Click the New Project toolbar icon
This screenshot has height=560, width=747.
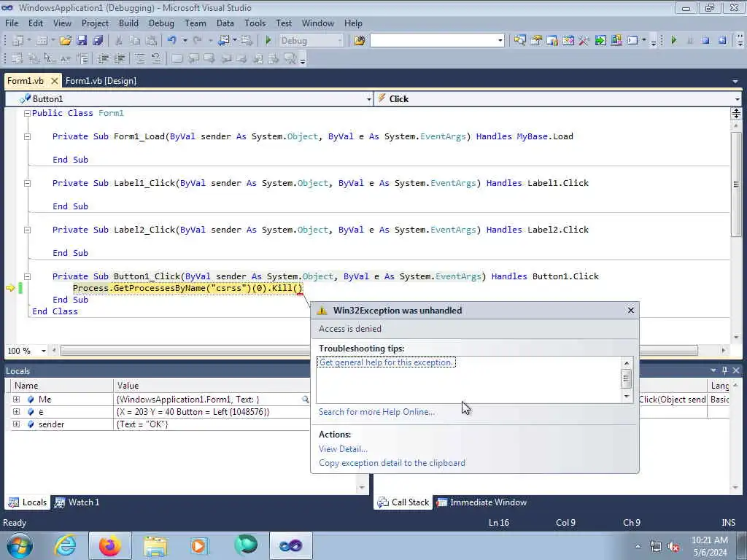tap(18, 41)
